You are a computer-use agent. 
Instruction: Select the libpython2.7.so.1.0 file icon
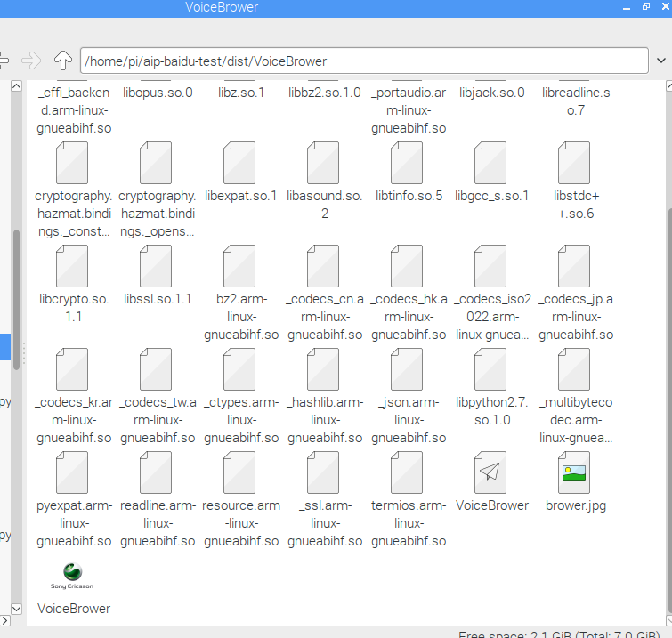click(490, 370)
